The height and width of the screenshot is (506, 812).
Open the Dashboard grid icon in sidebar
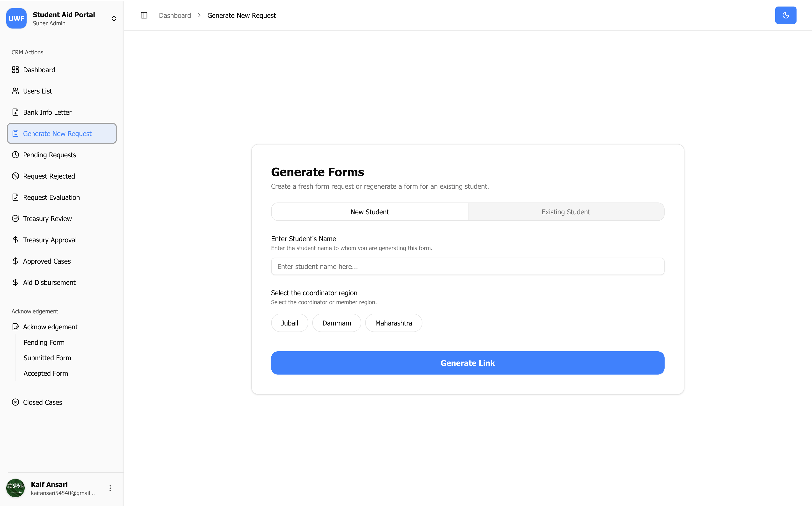15,70
